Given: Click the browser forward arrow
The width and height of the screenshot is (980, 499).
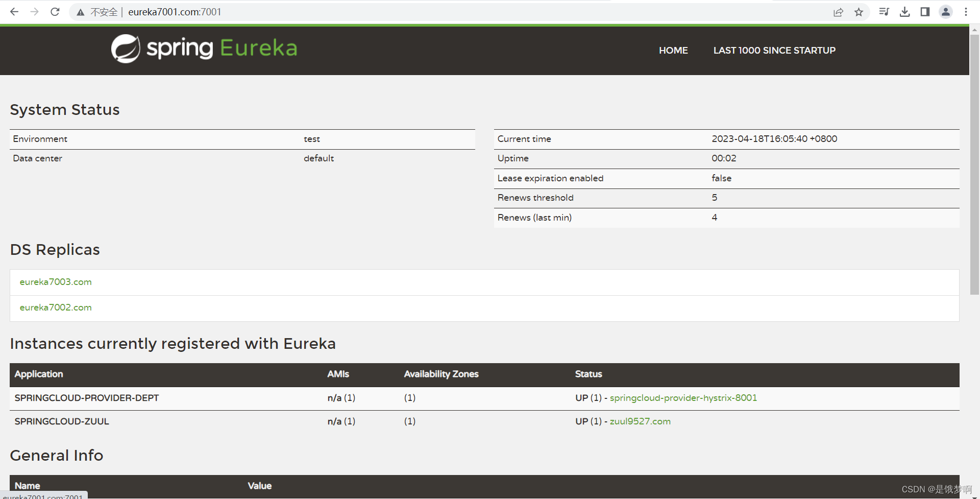Looking at the screenshot, I should click(35, 12).
